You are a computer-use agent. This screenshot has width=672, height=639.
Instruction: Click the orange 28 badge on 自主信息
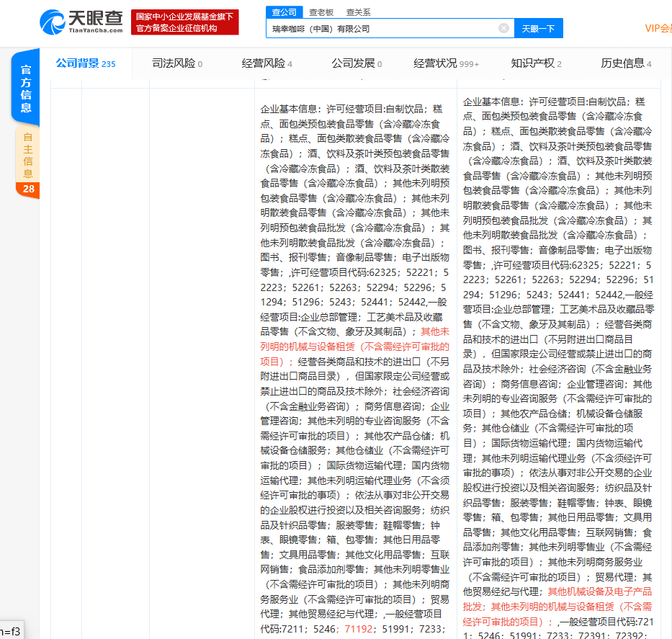27,189
